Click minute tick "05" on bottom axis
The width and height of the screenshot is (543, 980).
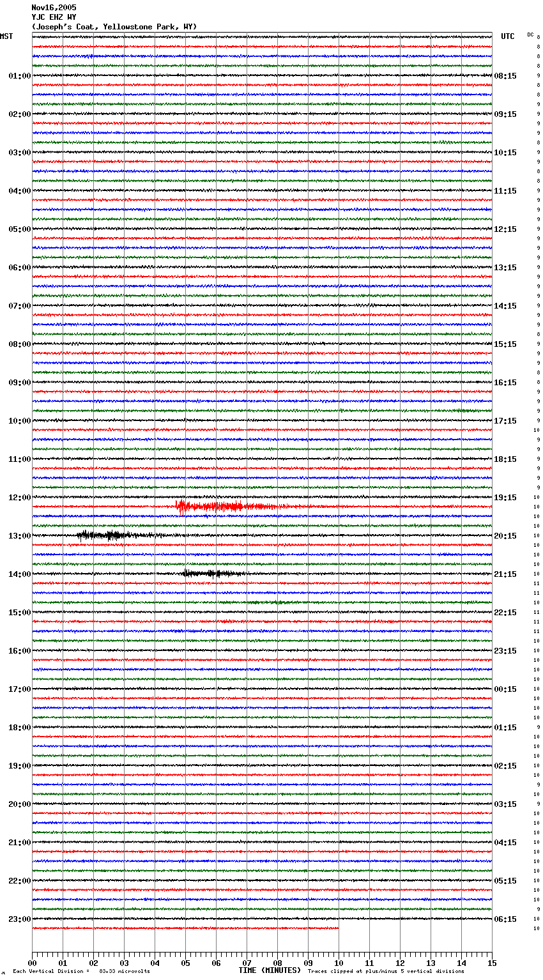pos(185,963)
